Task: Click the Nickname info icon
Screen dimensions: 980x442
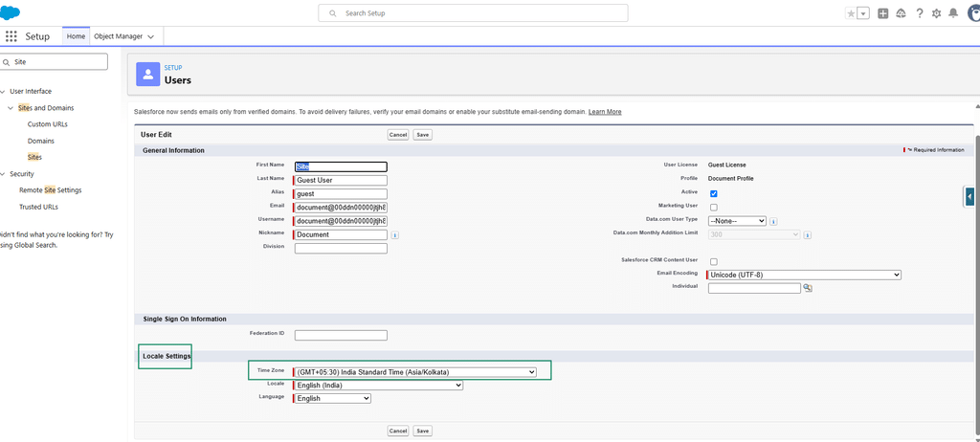Action: point(395,235)
